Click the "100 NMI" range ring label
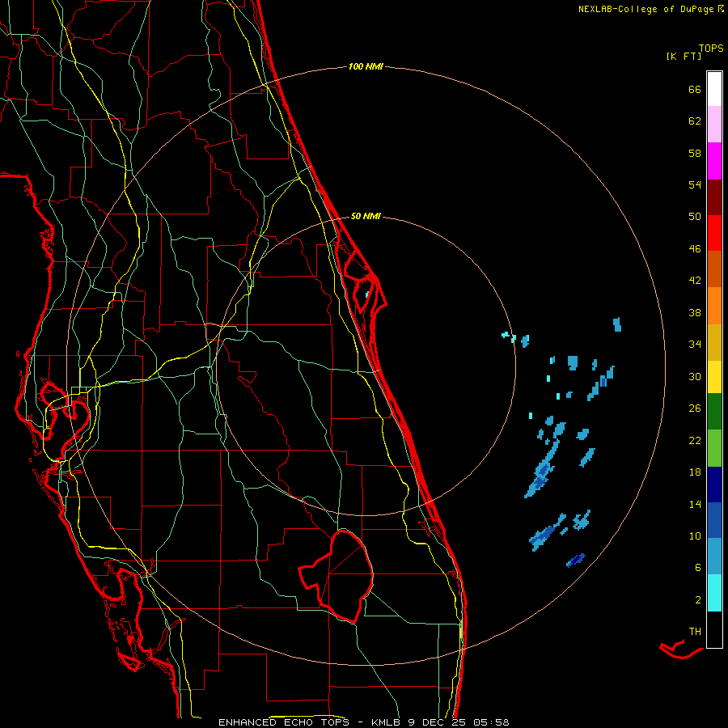728x728 pixels. [366, 67]
